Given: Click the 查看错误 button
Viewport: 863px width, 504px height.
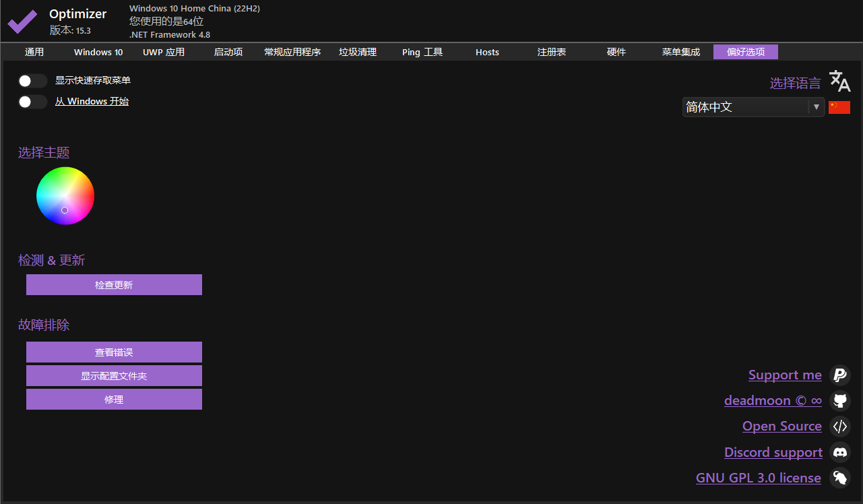Looking at the screenshot, I should pyautogui.click(x=114, y=352).
